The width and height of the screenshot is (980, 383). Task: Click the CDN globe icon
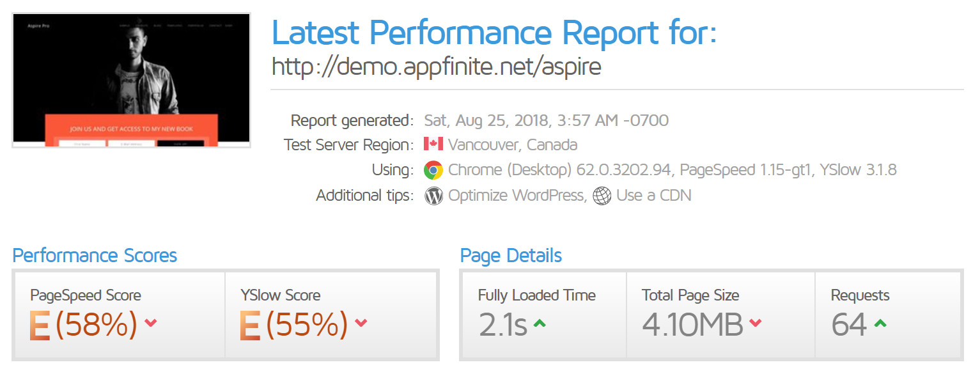point(602,196)
